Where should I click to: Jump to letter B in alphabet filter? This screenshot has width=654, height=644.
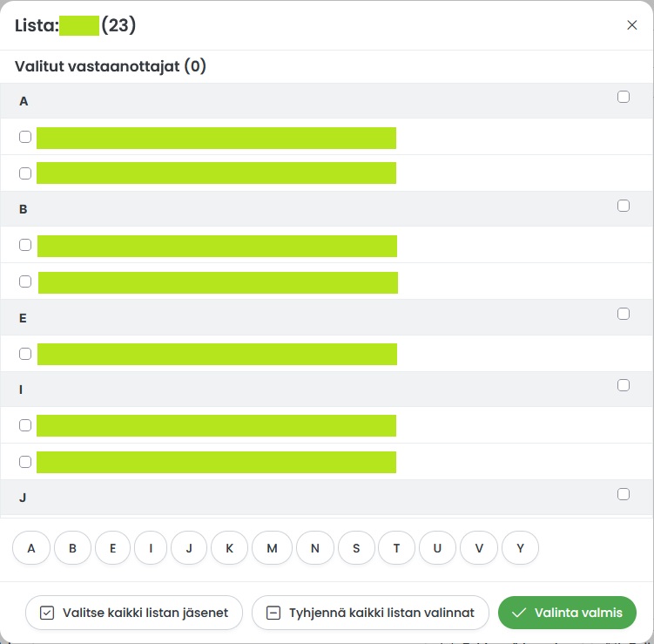coord(72,547)
